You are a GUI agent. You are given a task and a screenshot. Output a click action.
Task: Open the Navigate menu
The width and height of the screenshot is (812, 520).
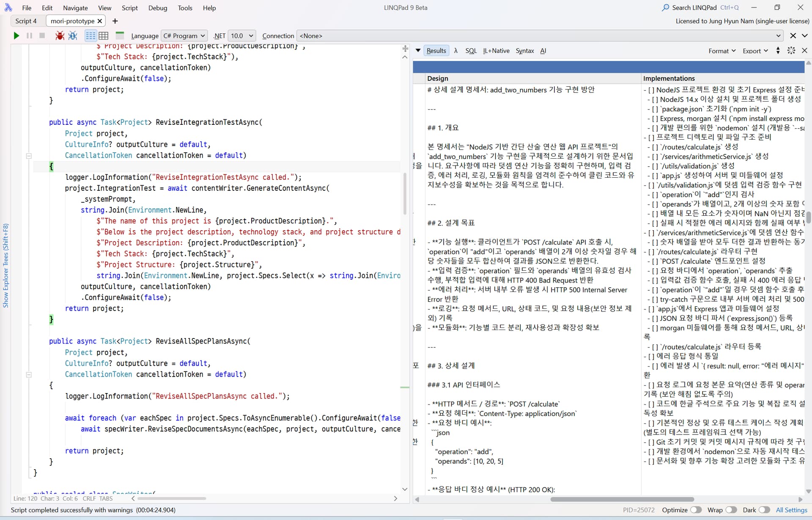(x=75, y=8)
